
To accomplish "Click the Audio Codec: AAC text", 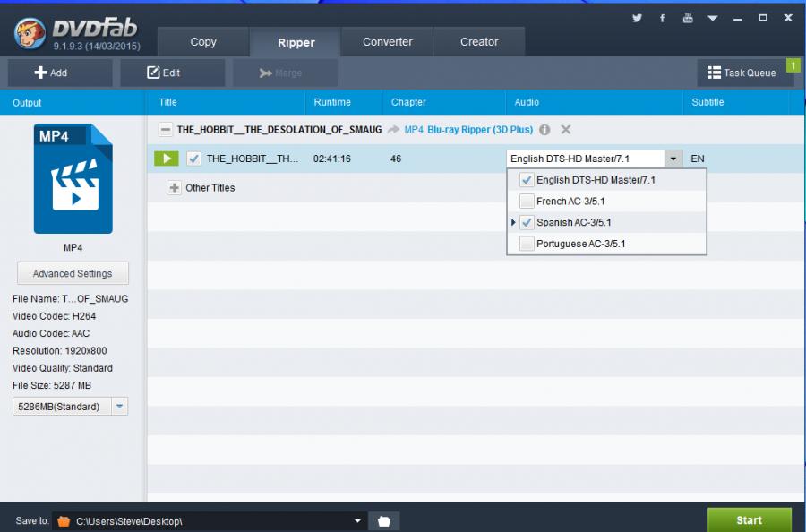I will (51, 333).
